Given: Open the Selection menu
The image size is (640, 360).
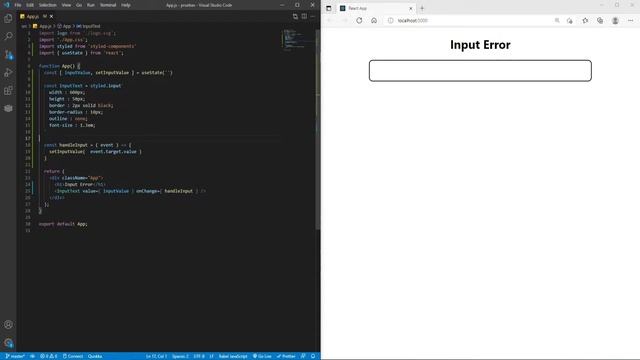Looking at the screenshot, I should 48,5.
